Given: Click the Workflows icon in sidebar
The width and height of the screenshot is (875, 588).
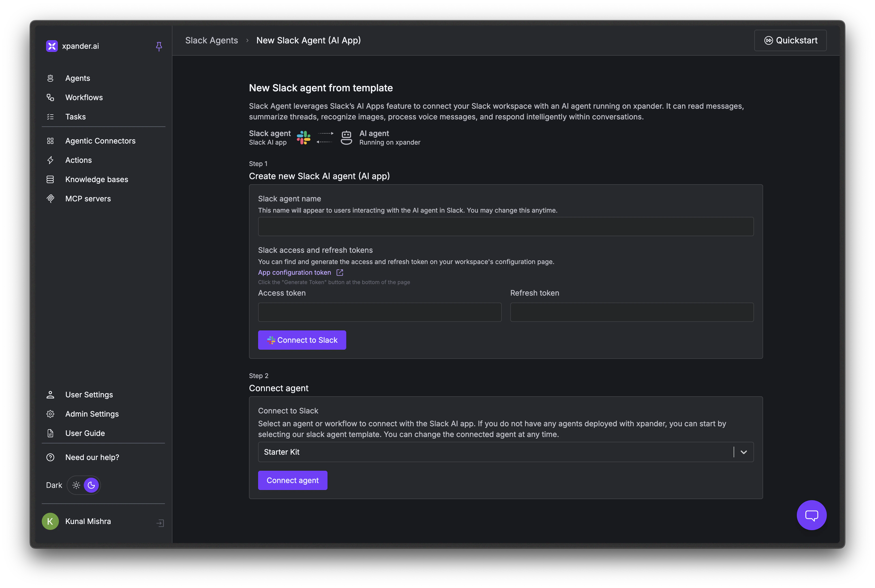Looking at the screenshot, I should 50,97.
